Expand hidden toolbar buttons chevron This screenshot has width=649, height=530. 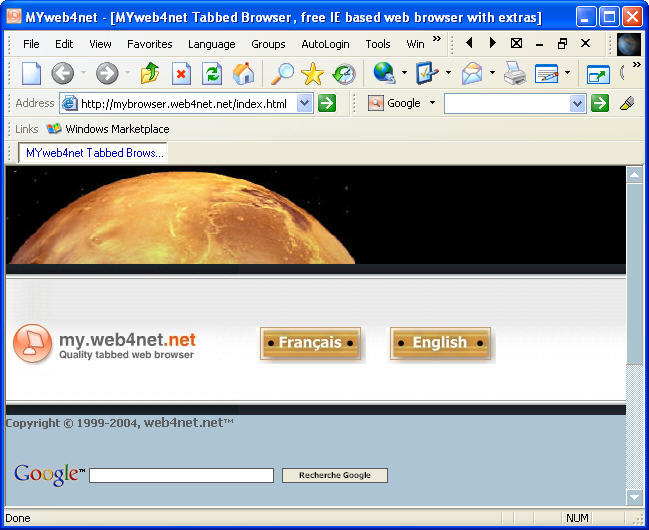tap(637, 64)
